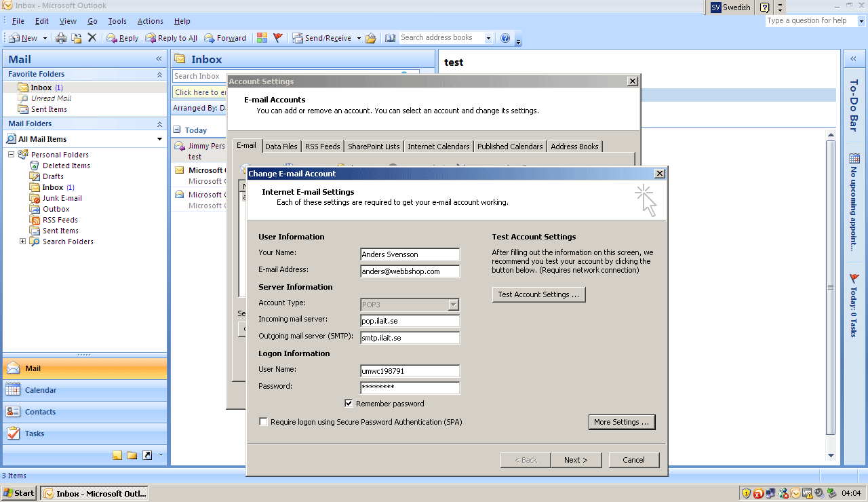Click the blue Help question mark icon

coord(505,38)
